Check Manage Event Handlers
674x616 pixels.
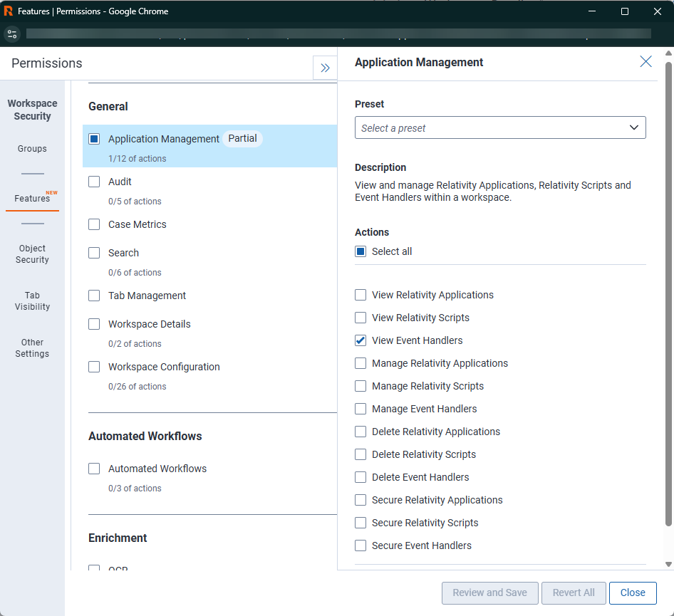[x=361, y=409]
